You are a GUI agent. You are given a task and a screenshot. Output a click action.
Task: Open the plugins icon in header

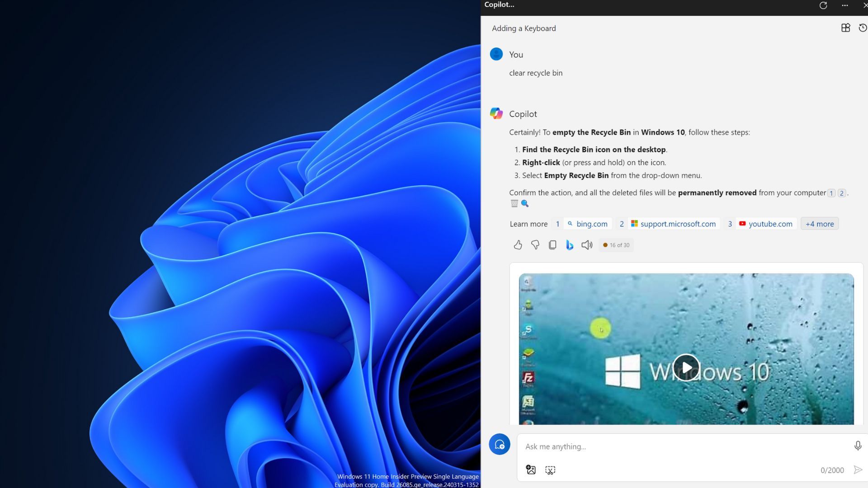pos(845,28)
